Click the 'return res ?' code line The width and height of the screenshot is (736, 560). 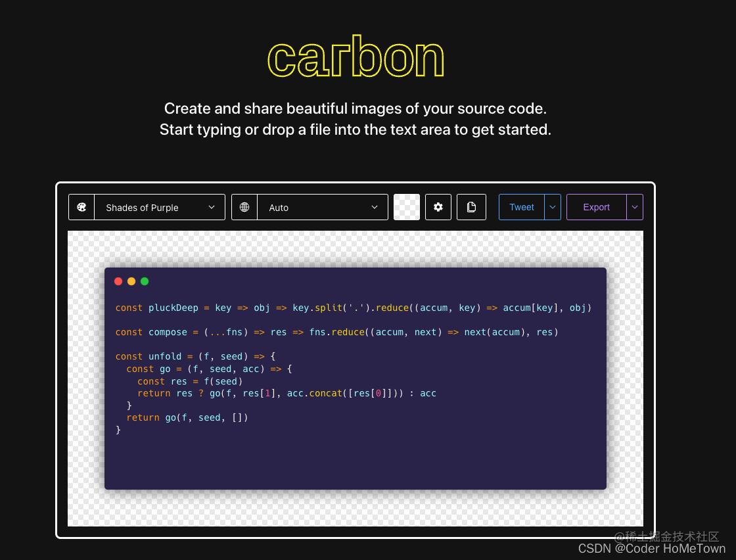[x=287, y=393]
